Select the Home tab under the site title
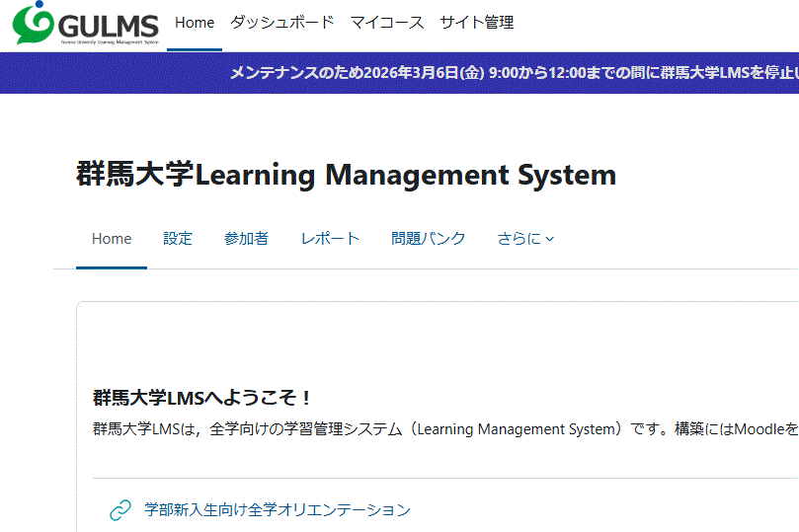Screen dimensions: 799x532 pos(112,239)
